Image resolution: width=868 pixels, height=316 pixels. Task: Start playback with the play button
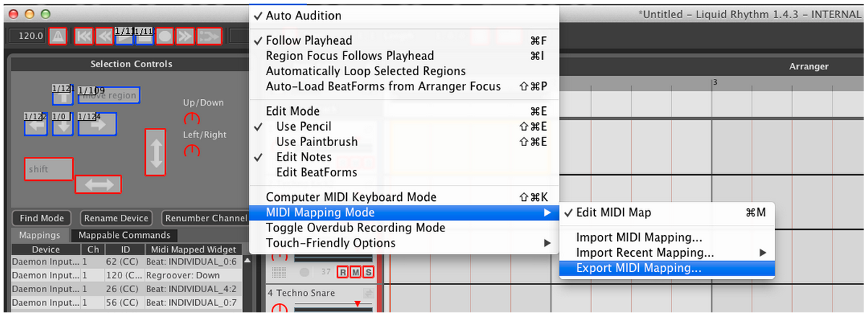[x=124, y=35]
